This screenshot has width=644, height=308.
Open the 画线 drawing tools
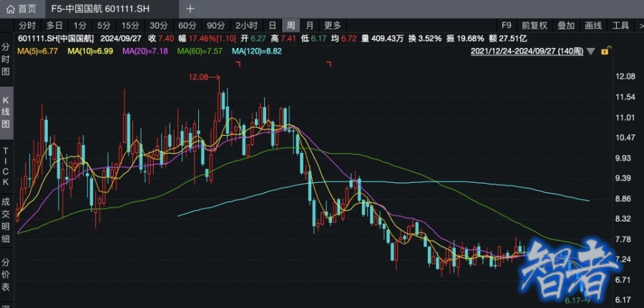pos(593,26)
